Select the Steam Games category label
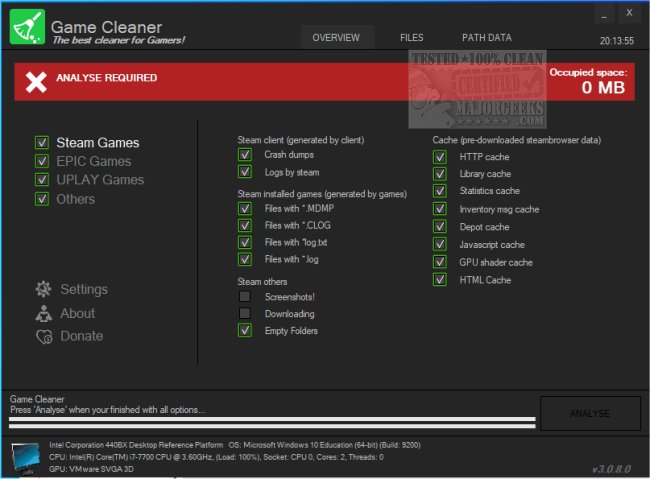 [x=98, y=143]
